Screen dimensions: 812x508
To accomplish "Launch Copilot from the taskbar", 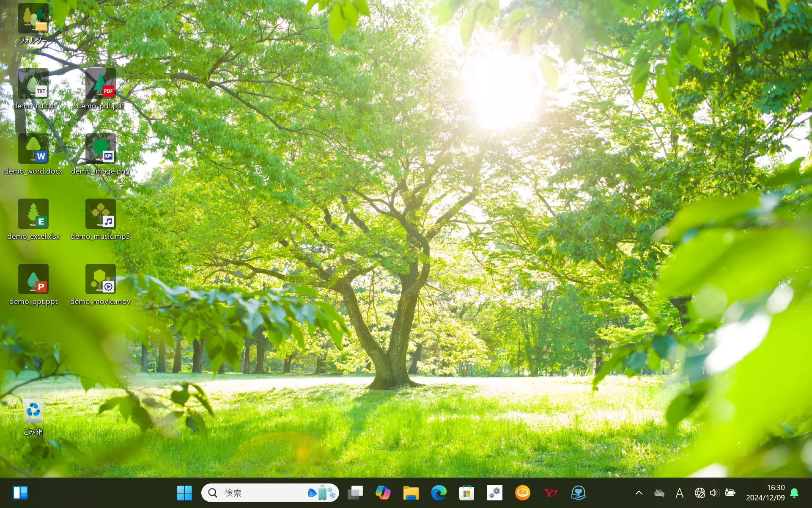I will click(383, 493).
